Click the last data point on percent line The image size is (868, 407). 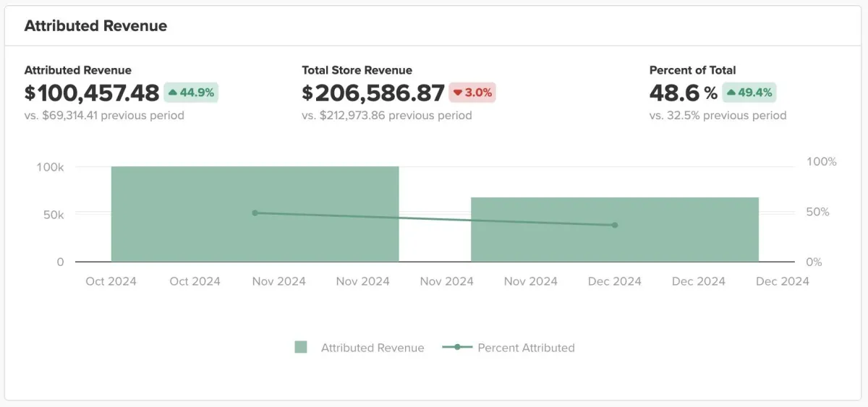click(615, 226)
